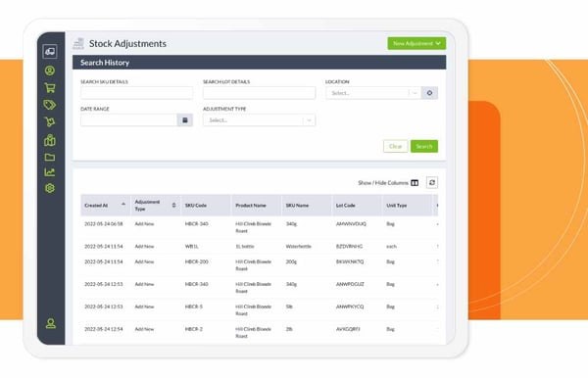588x378 pixels.
Task: Focus the Search Lot Details field
Action: point(259,93)
